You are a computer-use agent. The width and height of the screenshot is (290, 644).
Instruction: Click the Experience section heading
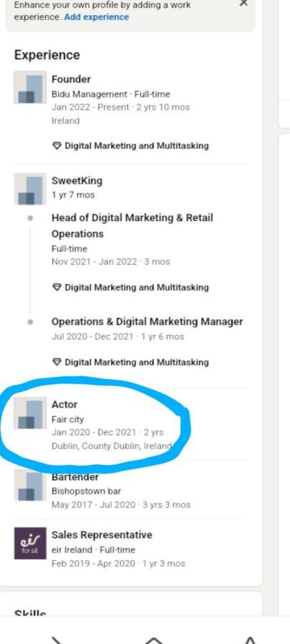click(x=47, y=55)
